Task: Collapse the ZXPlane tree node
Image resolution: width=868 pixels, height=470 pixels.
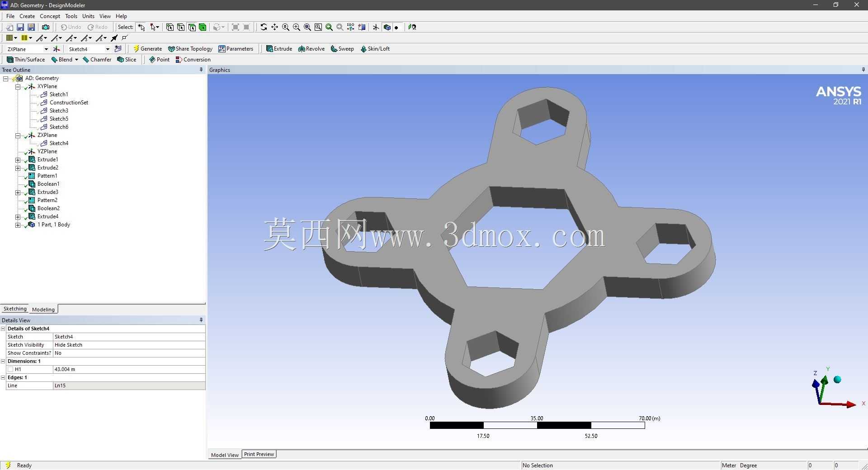Action: (x=18, y=135)
